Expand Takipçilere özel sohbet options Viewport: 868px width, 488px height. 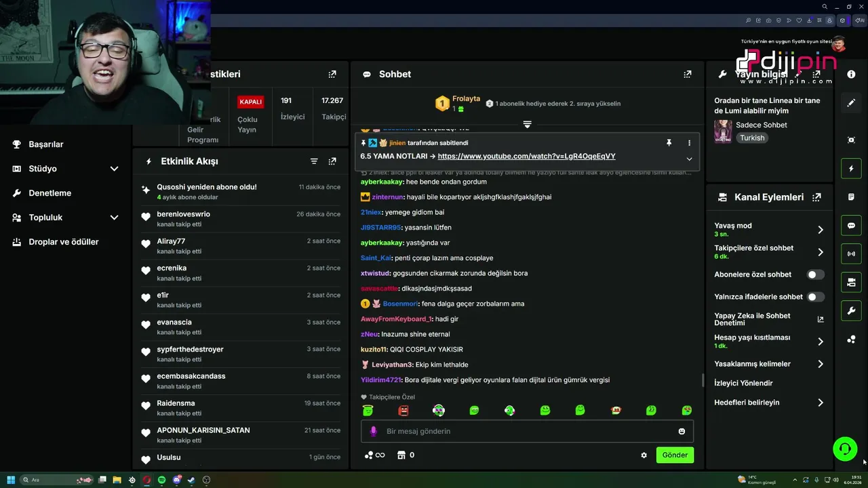click(x=820, y=252)
